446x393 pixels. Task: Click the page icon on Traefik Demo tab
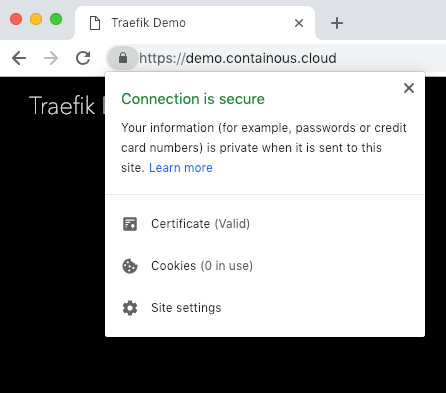[95, 23]
